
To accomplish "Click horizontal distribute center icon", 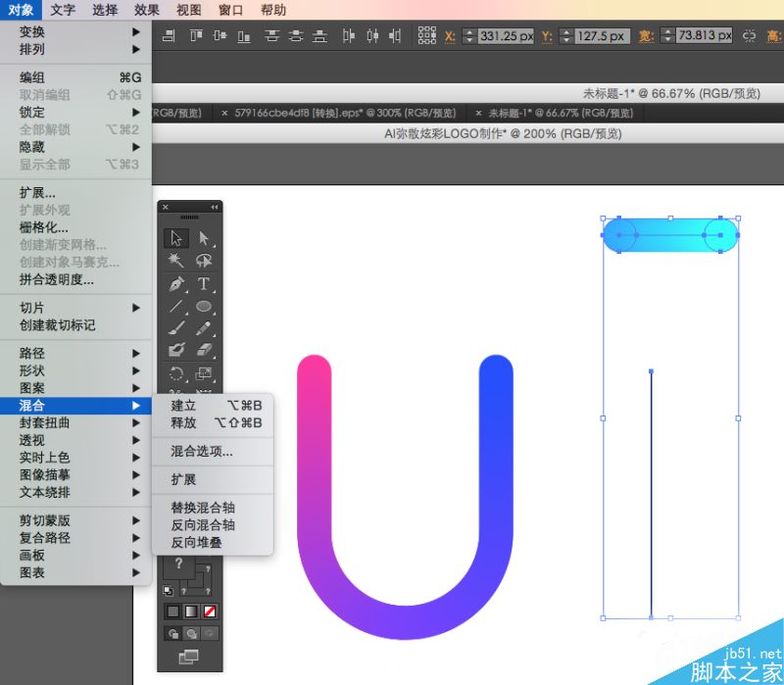I will pos(372,35).
